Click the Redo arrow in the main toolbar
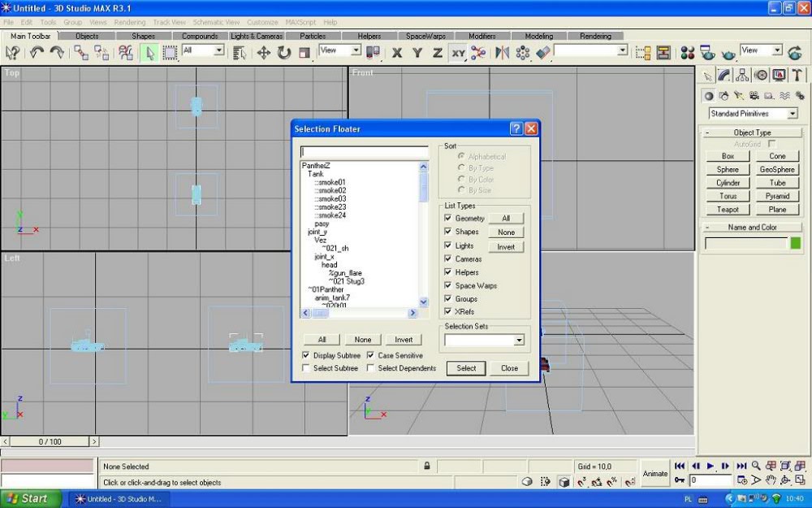The height and width of the screenshot is (508, 812). pyautogui.click(x=57, y=52)
